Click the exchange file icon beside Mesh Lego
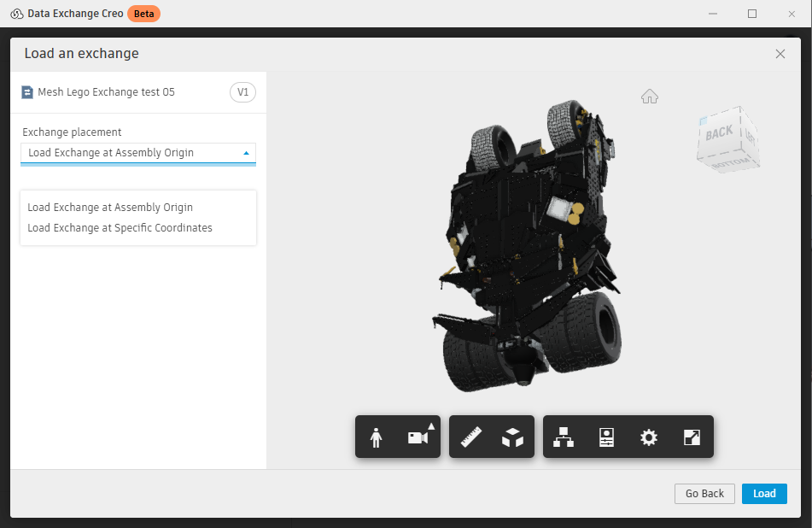812x528 pixels. click(27, 92)
